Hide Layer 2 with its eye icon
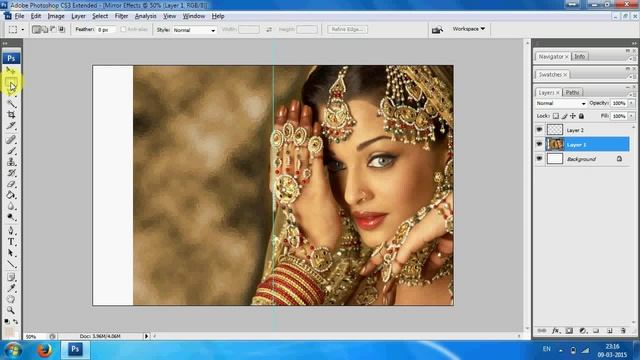The image size is (640, 360). click(x=539, y=129)
